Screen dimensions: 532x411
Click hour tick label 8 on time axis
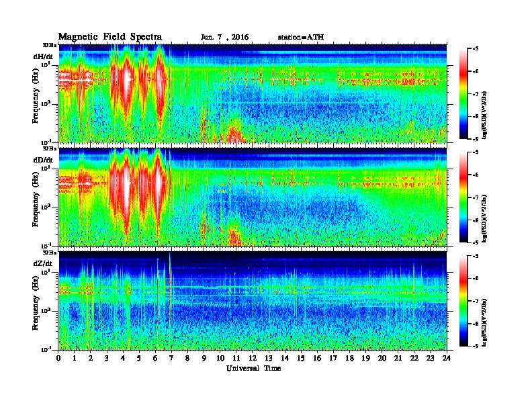[x=187, y=358]
